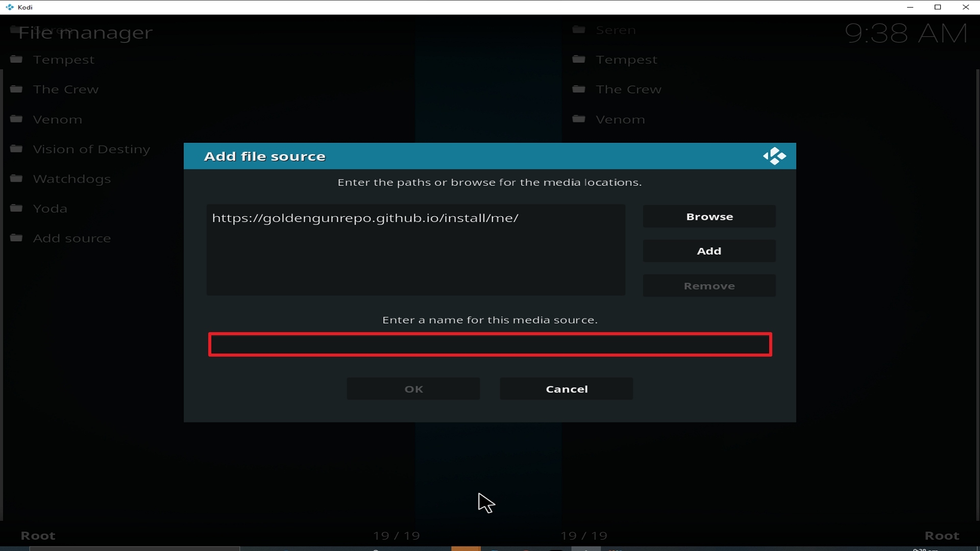Cancel the Add file source dialog
The width and height of the screenshot is (980, 551).
click(567, 389)
